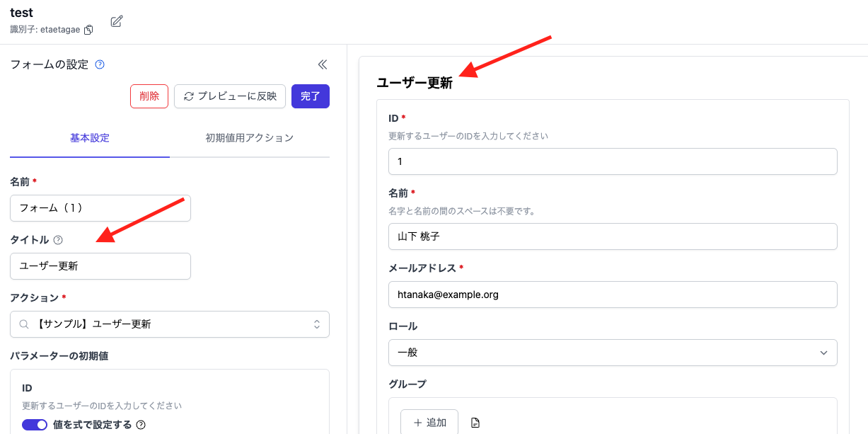Click the document icon next to 追加
This screenshot has height=434, width=868.
click(x=475, y=422)
